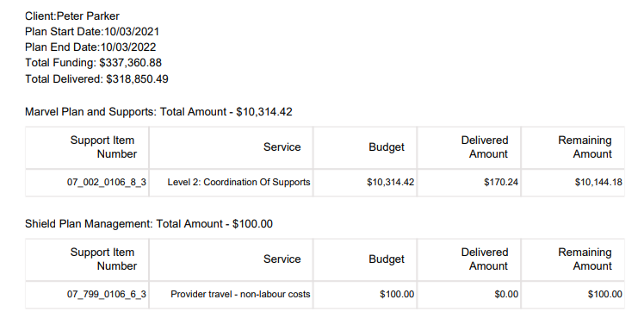This screenshot has height=312, width=644.
Task: Select the Total Delivered $318,850.49 line
Action: click(x=96, y=79)
